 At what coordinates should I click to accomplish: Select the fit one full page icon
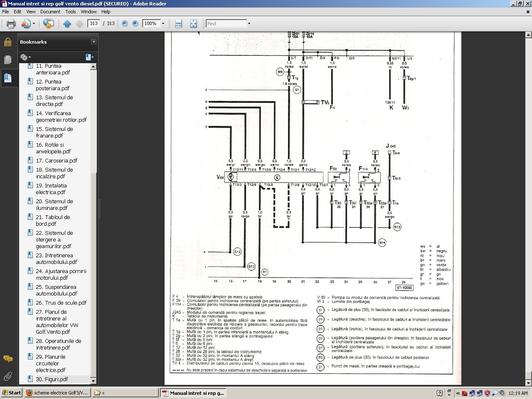tap(193, 24)
